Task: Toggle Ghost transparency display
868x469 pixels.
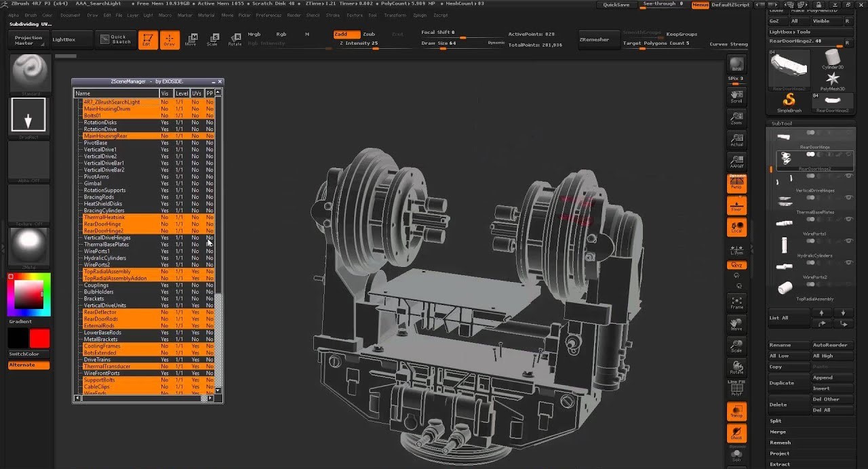Action: pyautogui.click(x=736, y=432)
